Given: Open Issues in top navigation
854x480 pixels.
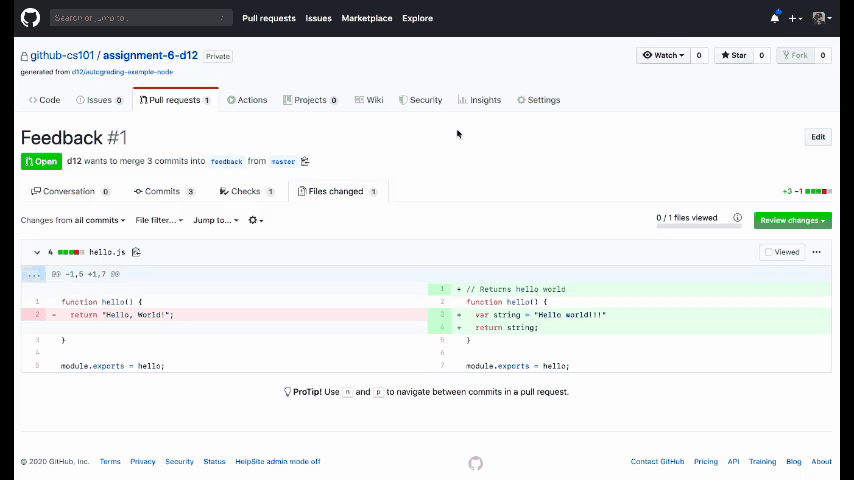Looking at the screenshot, I should coord(319,18).
